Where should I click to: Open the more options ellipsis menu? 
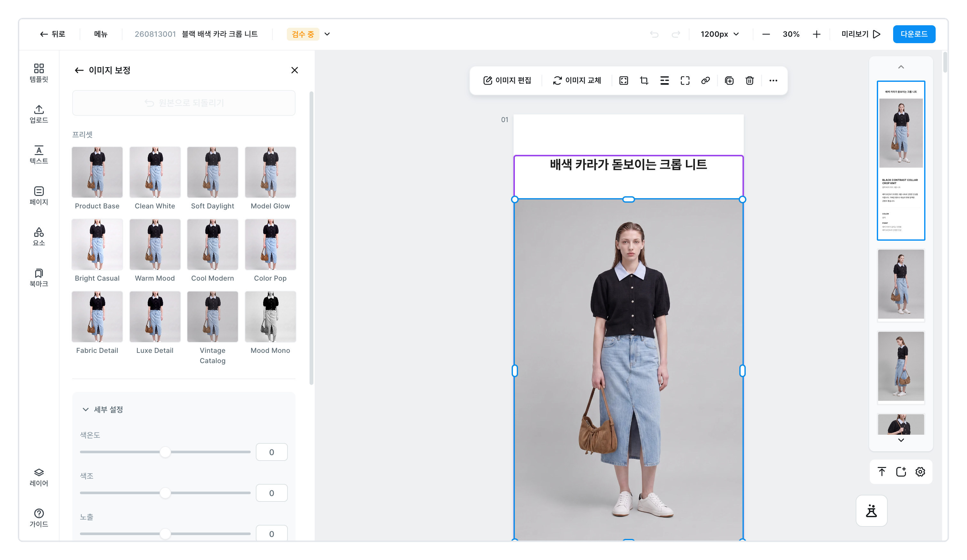click(x=773, y=81)
